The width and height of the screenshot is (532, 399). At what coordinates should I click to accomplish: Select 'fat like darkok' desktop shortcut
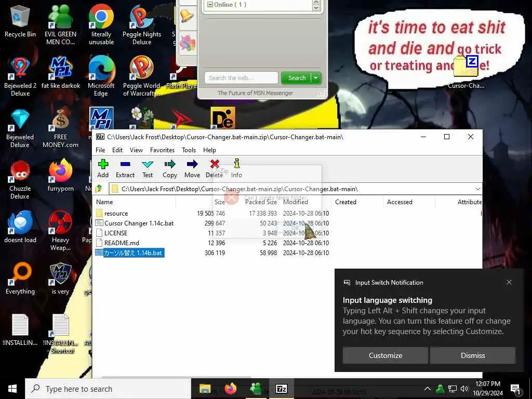pos(61,73)
